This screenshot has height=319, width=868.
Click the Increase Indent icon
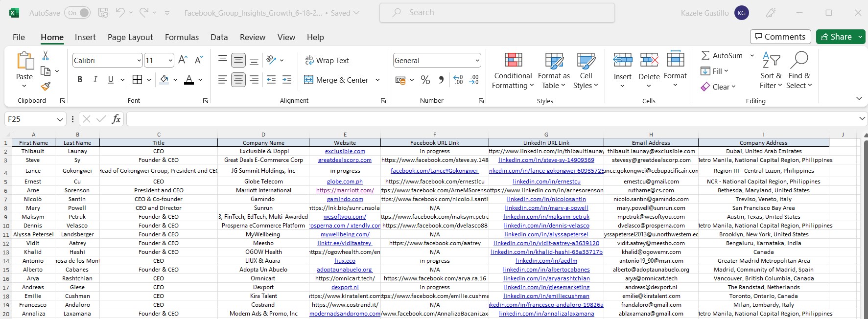click(287, 80)
